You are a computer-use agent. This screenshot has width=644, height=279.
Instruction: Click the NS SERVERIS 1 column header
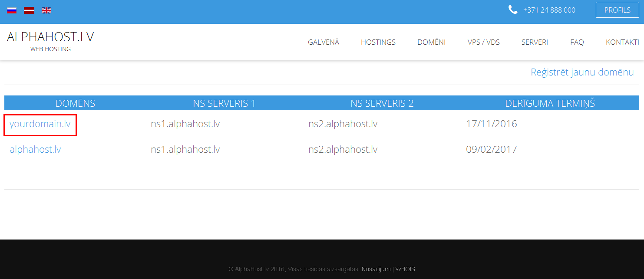(x=224, y=103)
